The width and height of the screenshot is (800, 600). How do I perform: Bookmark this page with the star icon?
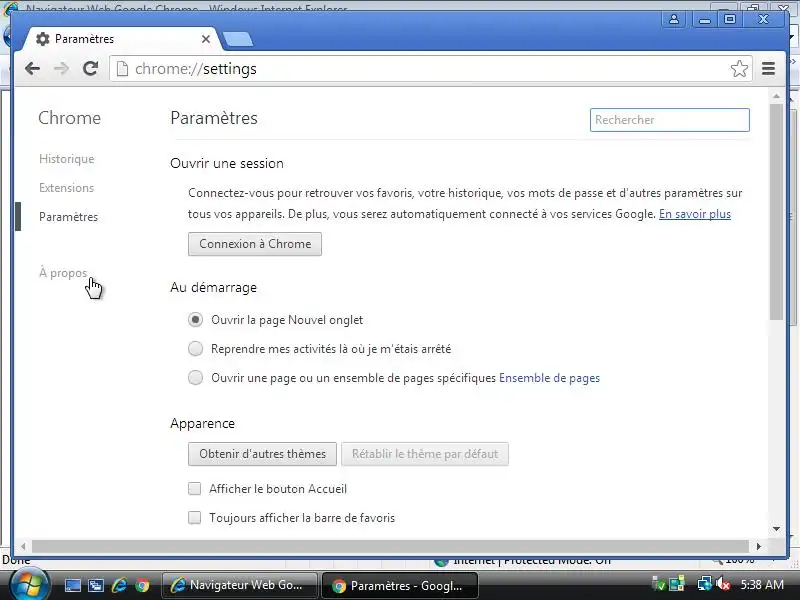(739, 68)
